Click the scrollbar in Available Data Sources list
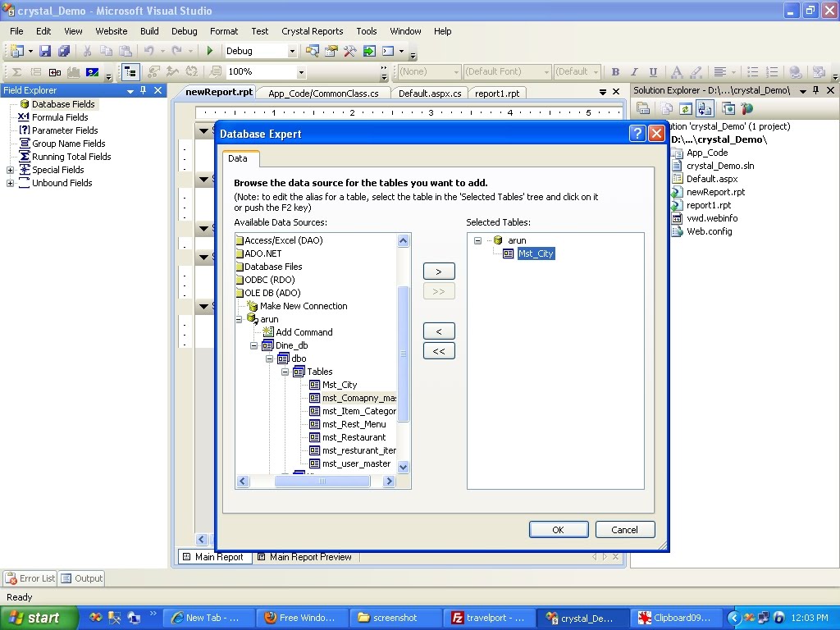Screen dimensions: 840x630 point(403,353)
